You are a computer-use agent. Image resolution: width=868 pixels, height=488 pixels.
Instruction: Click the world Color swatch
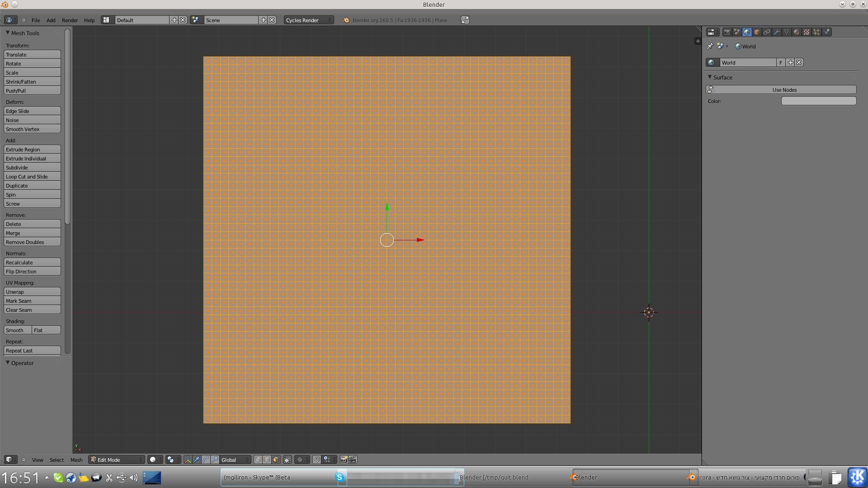pos(818,101)
